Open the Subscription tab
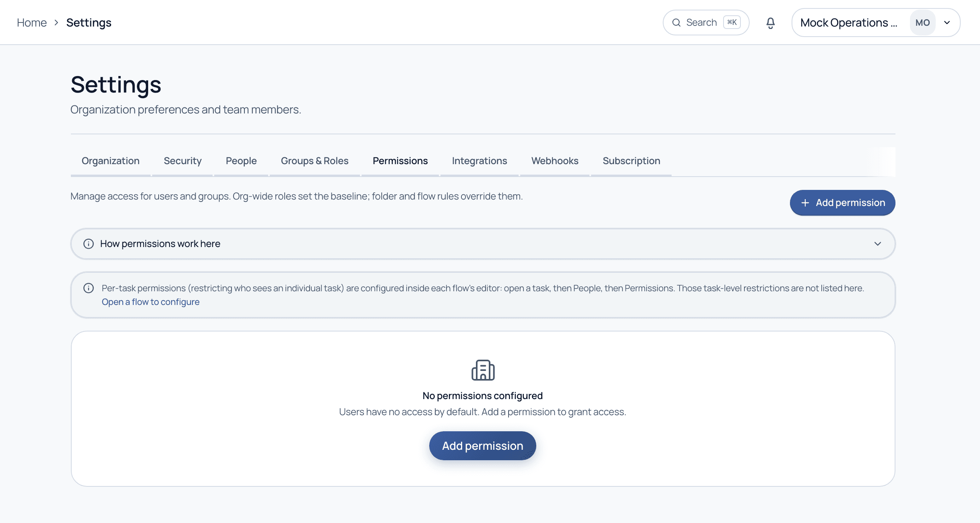The width and height of the screenshot is (980, 523). [x=631, y=161]
